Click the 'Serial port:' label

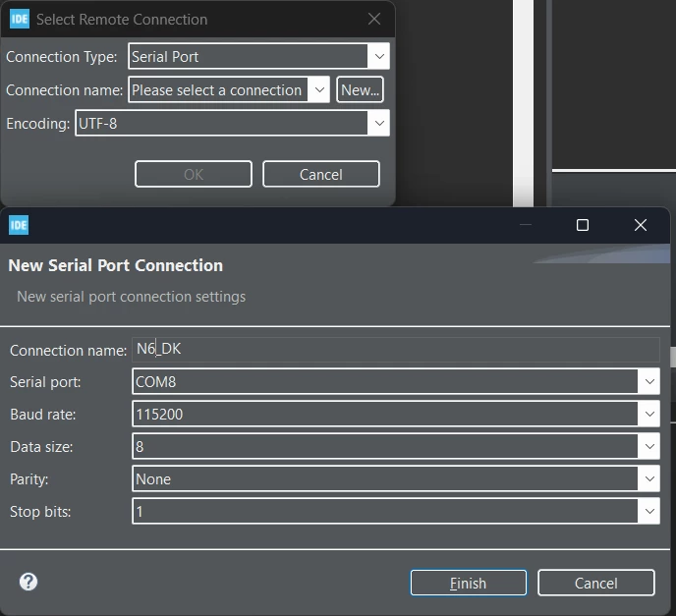[x=45, y=382]
